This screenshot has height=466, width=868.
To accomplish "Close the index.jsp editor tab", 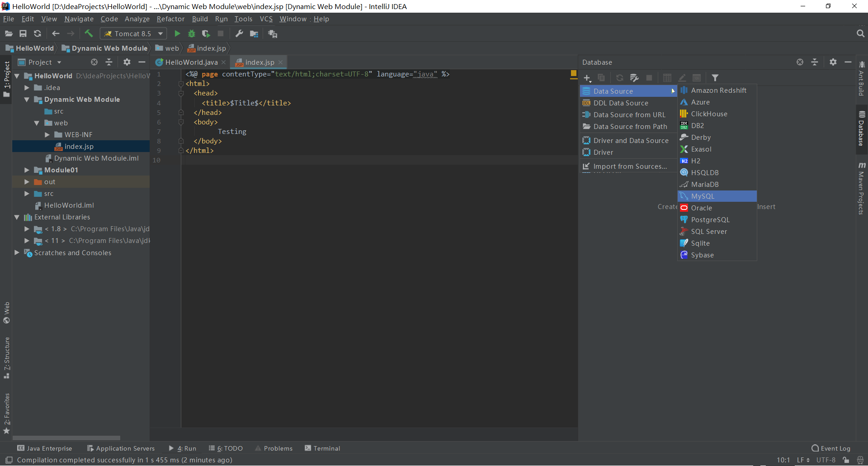I will (x=280, y=62).
